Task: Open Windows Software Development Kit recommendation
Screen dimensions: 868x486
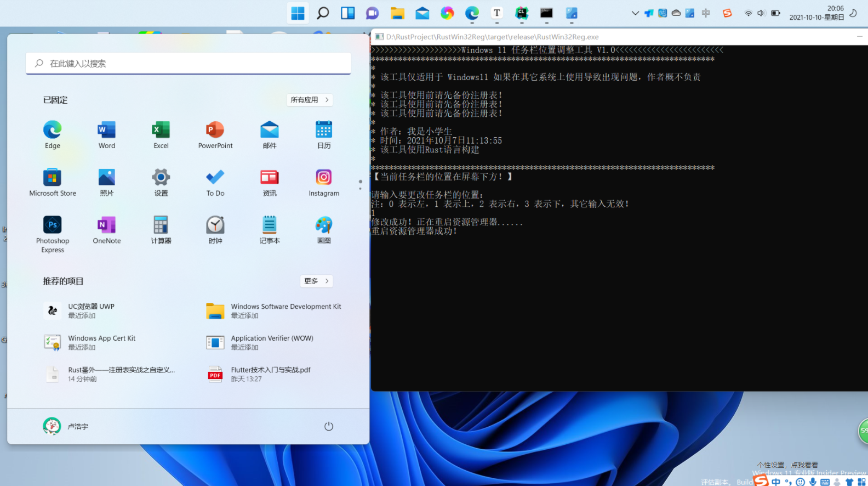Action: pos(274,311)
